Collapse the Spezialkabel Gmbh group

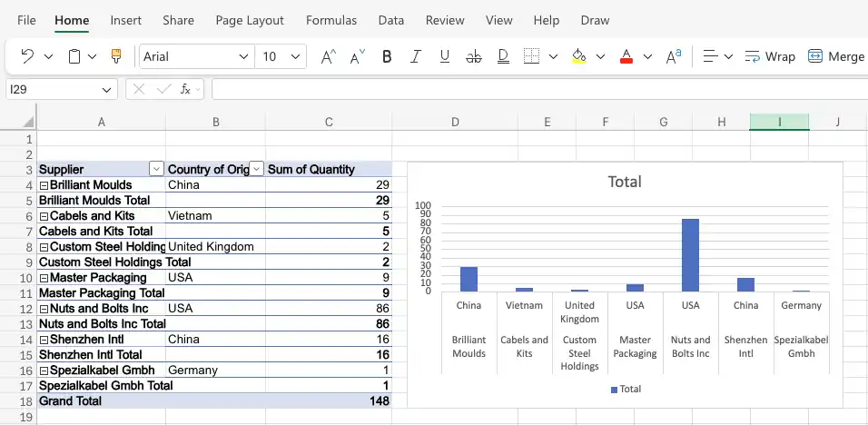tap(44, 371)
